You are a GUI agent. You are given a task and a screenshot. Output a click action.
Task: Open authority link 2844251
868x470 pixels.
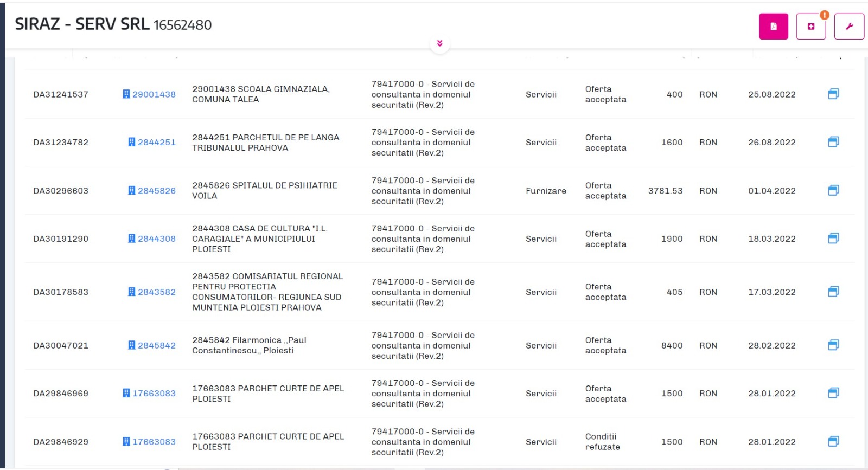point(156,143)
